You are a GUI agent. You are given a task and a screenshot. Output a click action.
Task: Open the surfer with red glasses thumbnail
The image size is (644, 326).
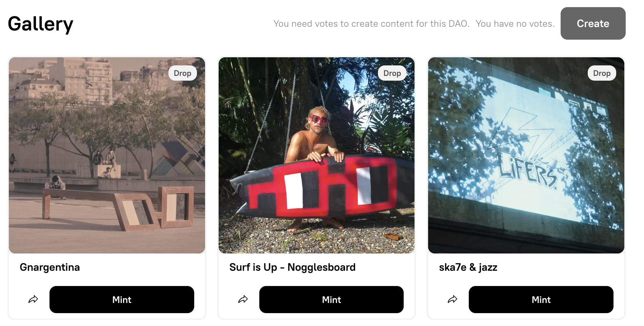click(317, 155)
